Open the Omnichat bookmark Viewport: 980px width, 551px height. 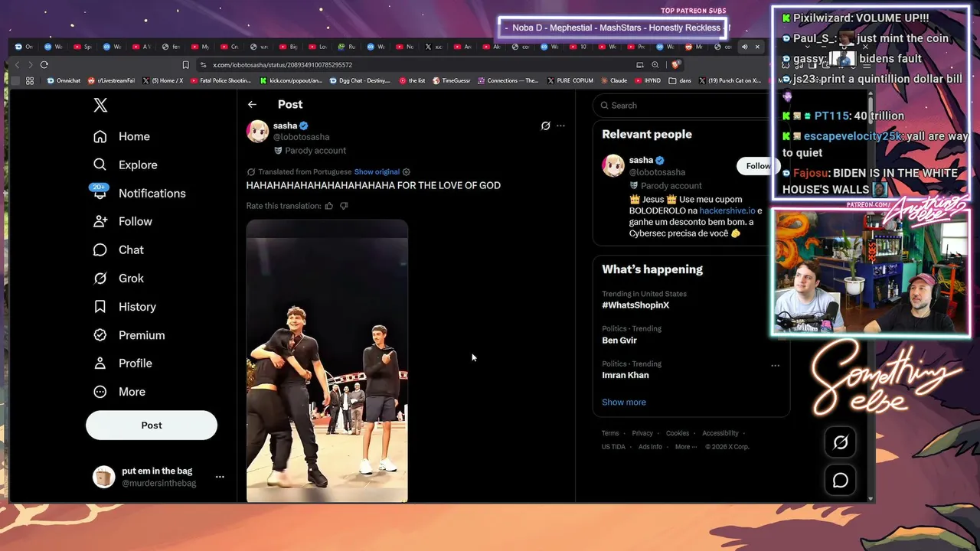point(64,80)
